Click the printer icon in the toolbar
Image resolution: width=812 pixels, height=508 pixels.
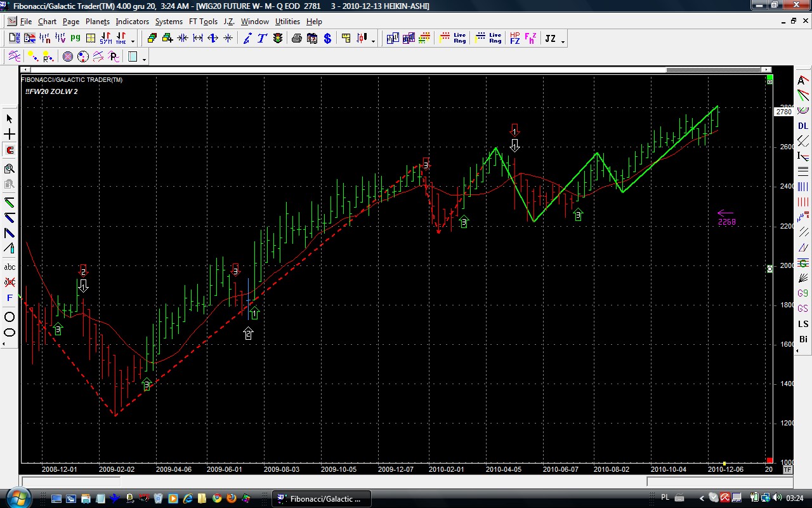click(296, 39)
